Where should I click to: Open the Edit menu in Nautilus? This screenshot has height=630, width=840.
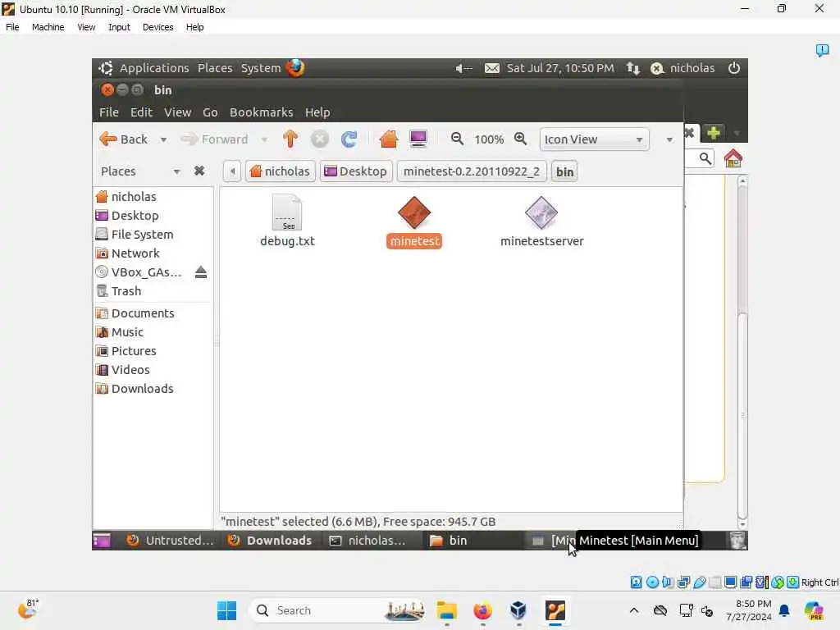coord(141,112)
